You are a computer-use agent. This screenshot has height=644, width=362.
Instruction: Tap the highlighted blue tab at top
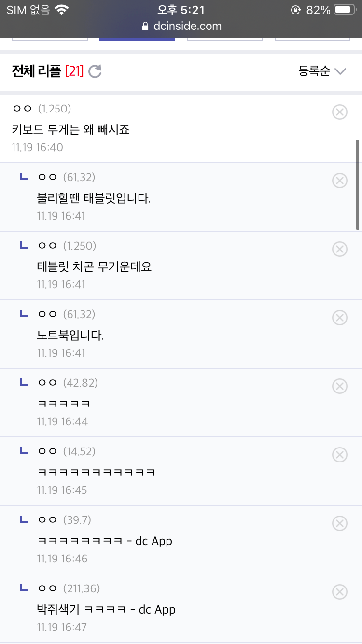coord(137,39)
